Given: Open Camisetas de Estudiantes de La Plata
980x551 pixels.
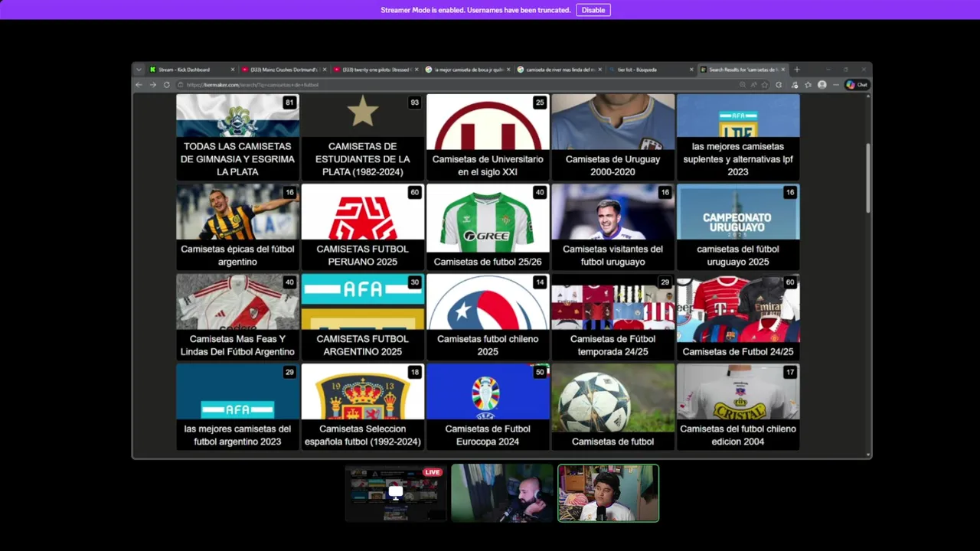Looking at the screenshot, I should tap(363, 137).
